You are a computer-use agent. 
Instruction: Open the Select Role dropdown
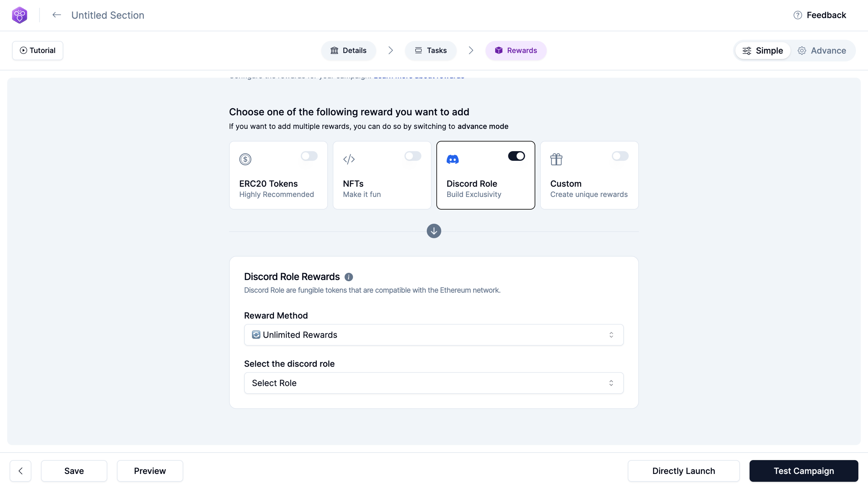pyautogui.click(x=434, y=383)
